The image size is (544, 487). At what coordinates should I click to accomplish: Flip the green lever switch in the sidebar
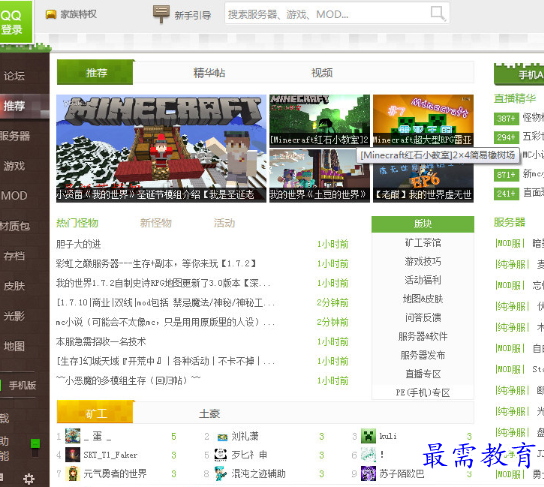tap(35, 447)
